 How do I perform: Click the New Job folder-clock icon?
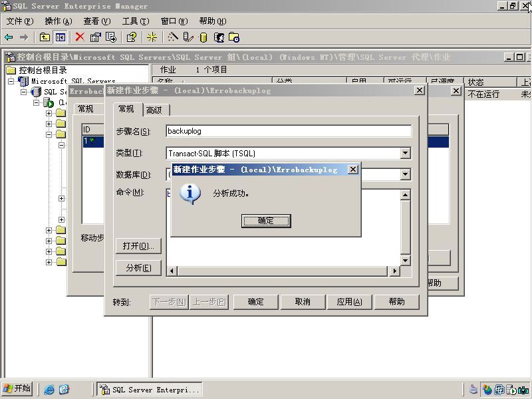click(x=234, y=37)
